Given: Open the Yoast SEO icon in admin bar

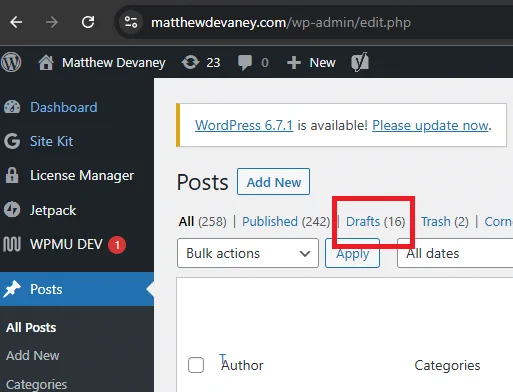Looking at the screenshot, I should point(360,62).
